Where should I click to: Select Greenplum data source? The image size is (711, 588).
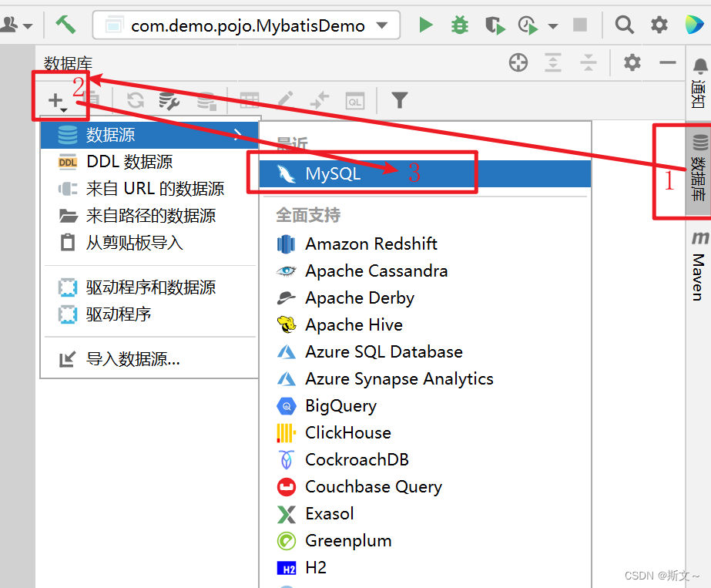pos(425,541)
